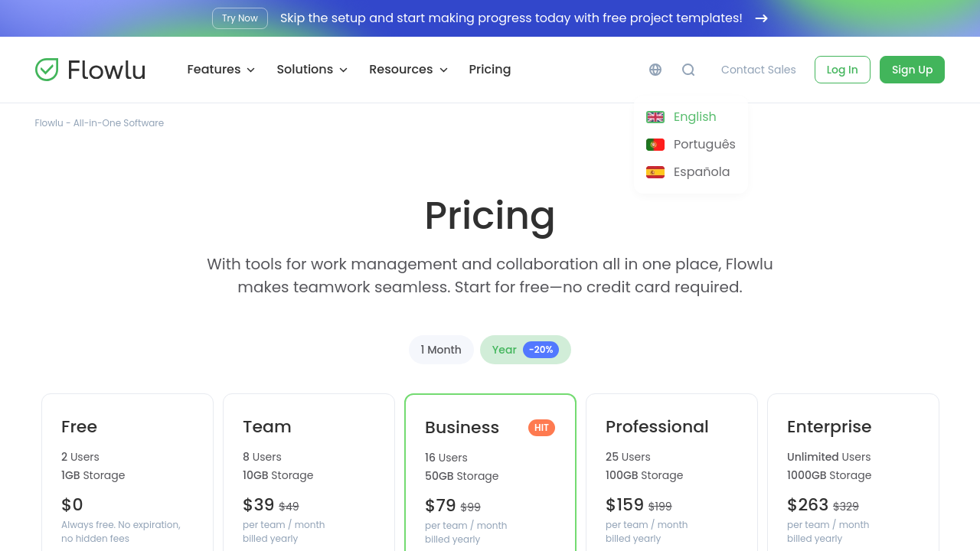Image resolution: width=980 pixels, height=551 pixels.
Task: Open the Pricing nav item
Action: 490,70
